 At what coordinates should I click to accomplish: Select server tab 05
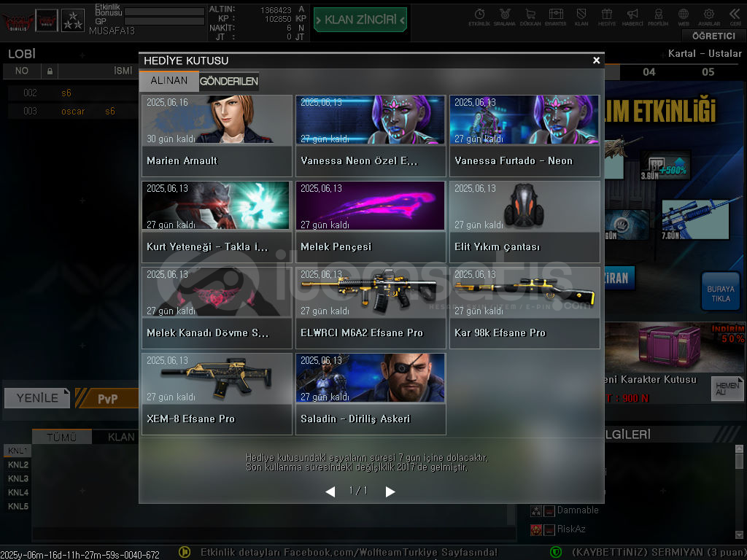[708, 72]
